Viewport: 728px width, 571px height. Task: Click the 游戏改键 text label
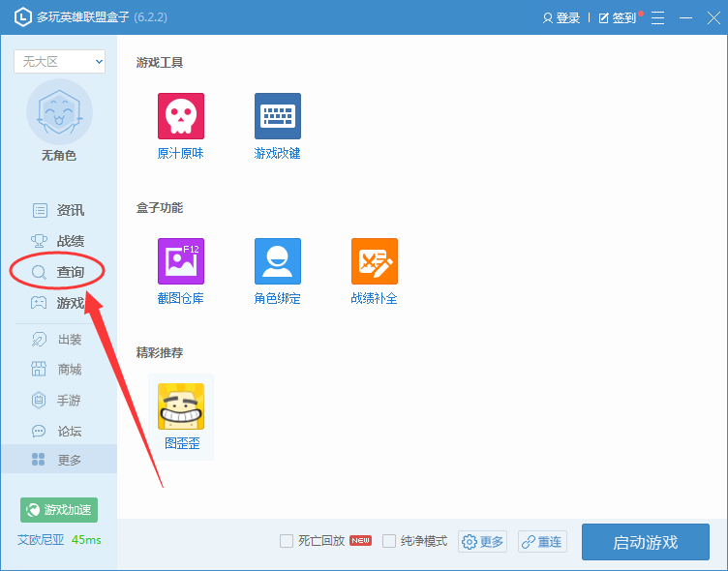(278, 154)
